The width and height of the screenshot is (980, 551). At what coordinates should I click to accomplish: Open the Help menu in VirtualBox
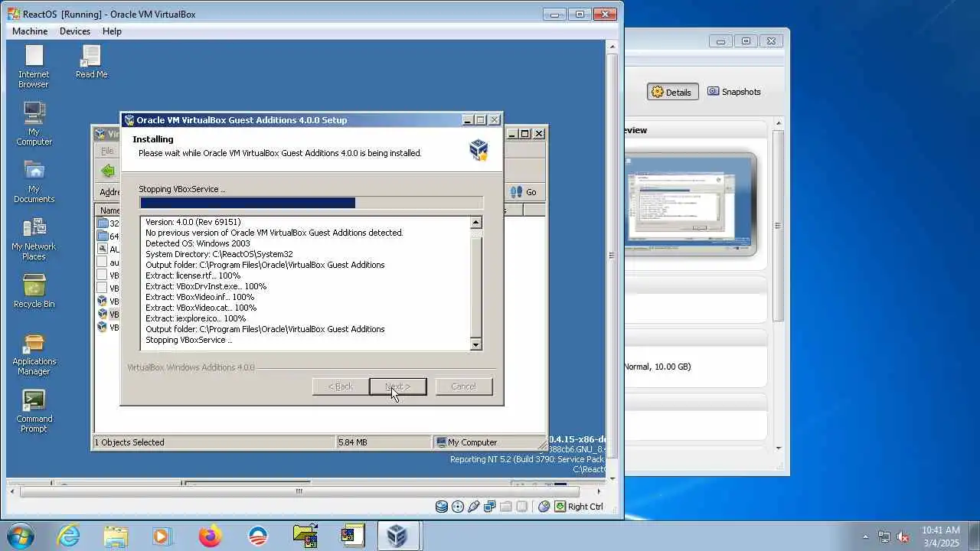(x=112, y=31)
